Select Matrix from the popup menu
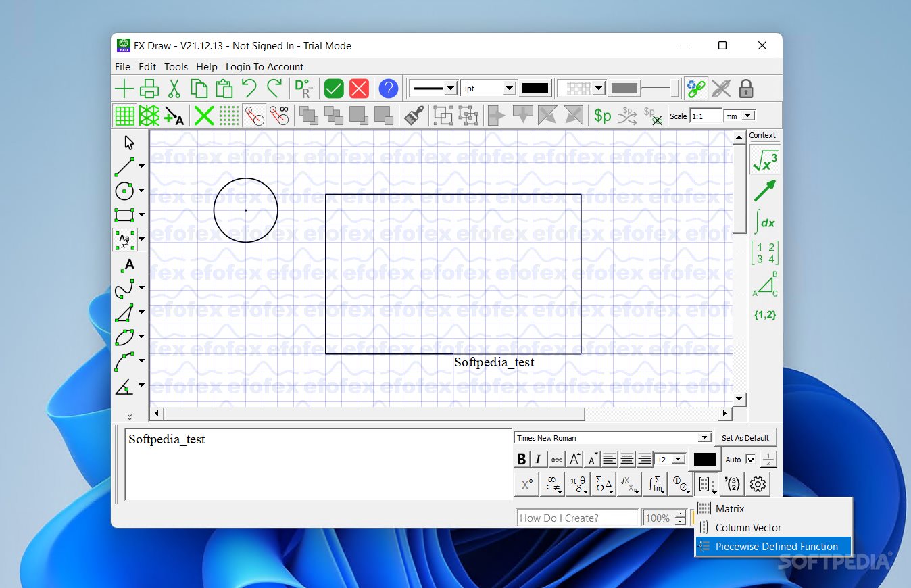Image resolution: width=911 pixels, height=588 pixels. 773,508
